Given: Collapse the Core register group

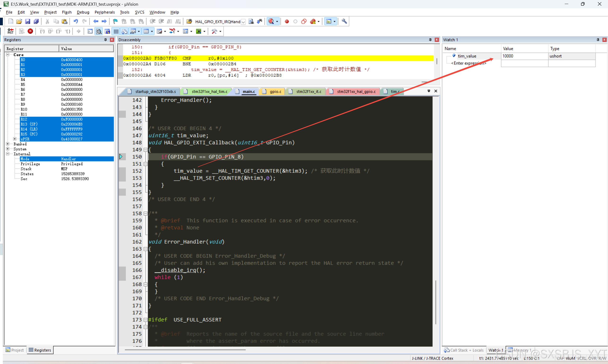Looking at the screenshot, I should click(x=8, y=55).
